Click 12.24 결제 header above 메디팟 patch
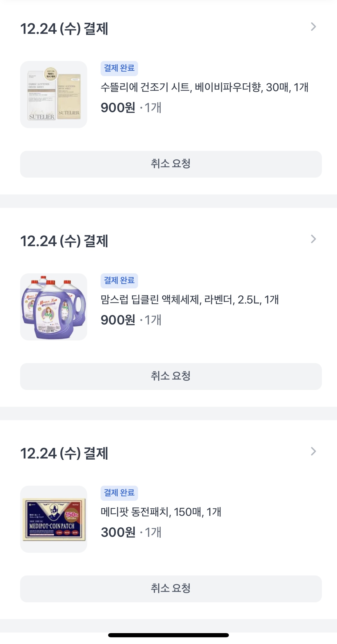The width and height of the screenshot is (337, 644). [x=64, y=453]
